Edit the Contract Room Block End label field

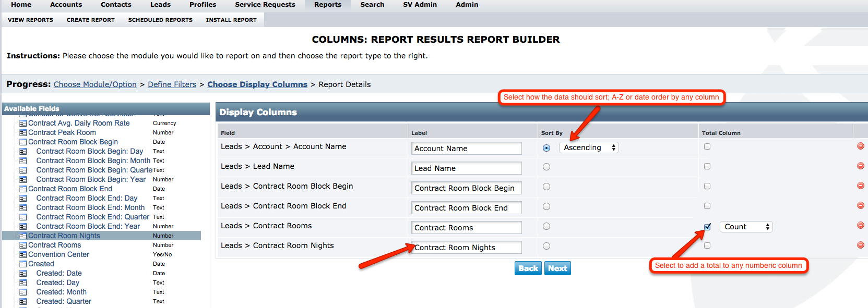(x=467, y=208)
